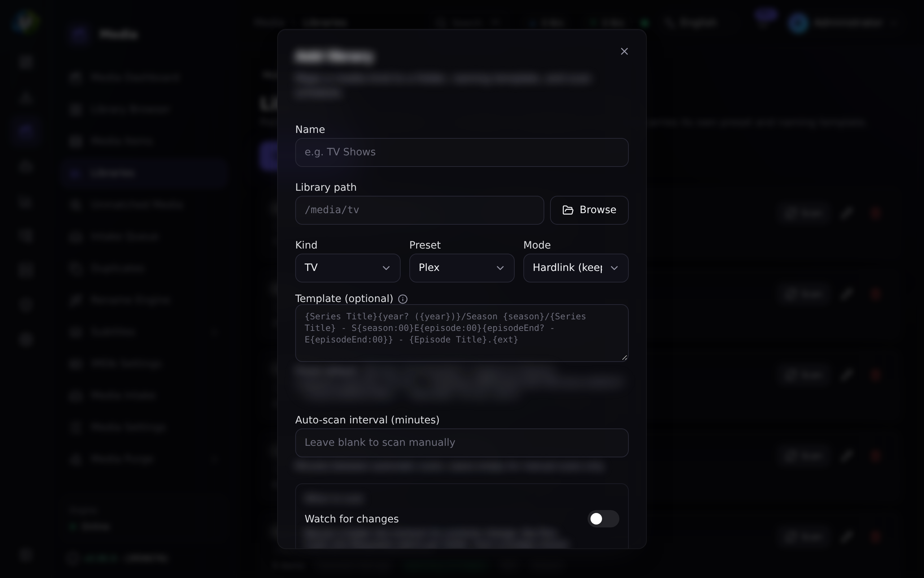924x578 pixels.
Task: Focus the Library path field
Action: click(419, 210)
